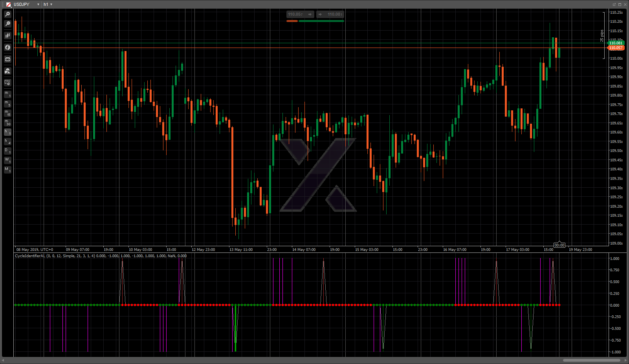Click the left scroll arrow at bottom
Screen dimensions: 629x364
[x=3, y=360]
